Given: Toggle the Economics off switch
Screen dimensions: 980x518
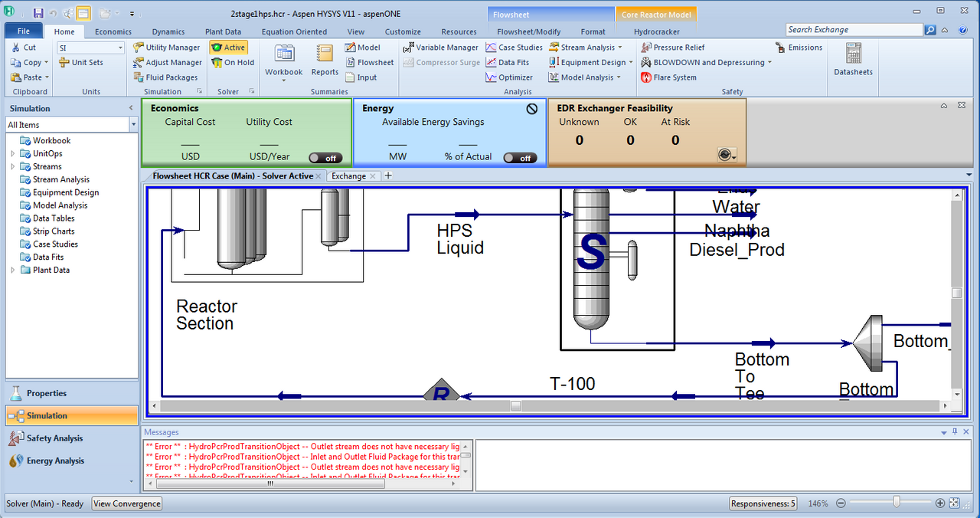Looking at the screenshot, I should tap(325, 158).
